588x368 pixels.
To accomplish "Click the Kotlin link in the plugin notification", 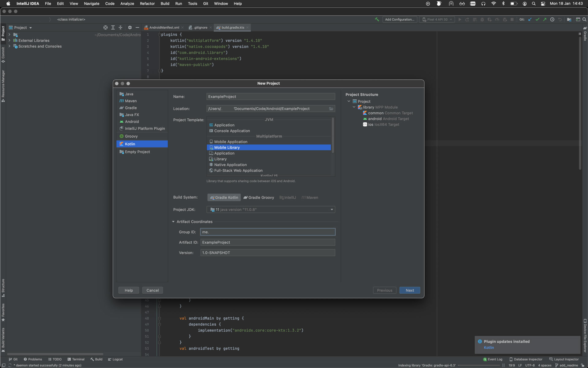I will click(489, 347).
